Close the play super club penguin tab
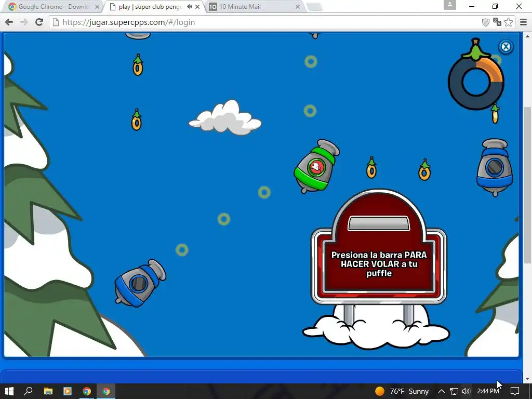532x399 pixels. (197, 7)
